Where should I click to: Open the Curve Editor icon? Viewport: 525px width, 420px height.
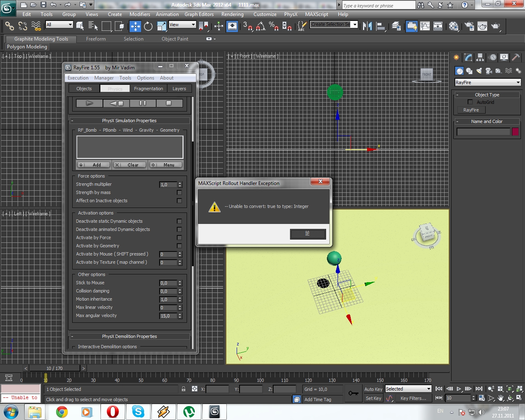pos(425,27)
